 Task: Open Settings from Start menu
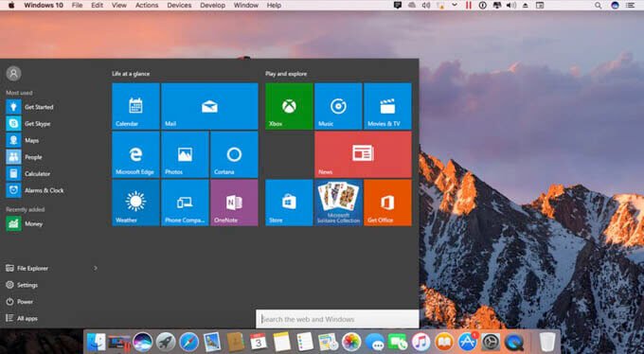(22, 285)
